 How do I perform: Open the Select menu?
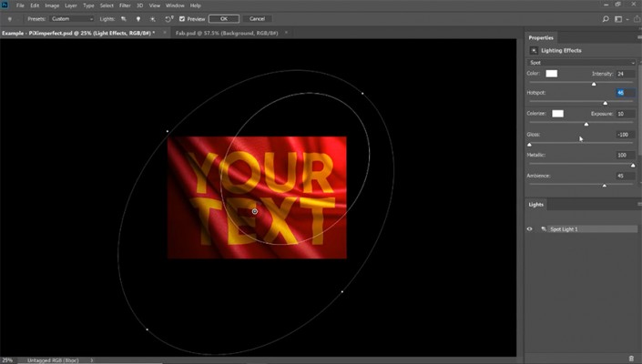107,5
